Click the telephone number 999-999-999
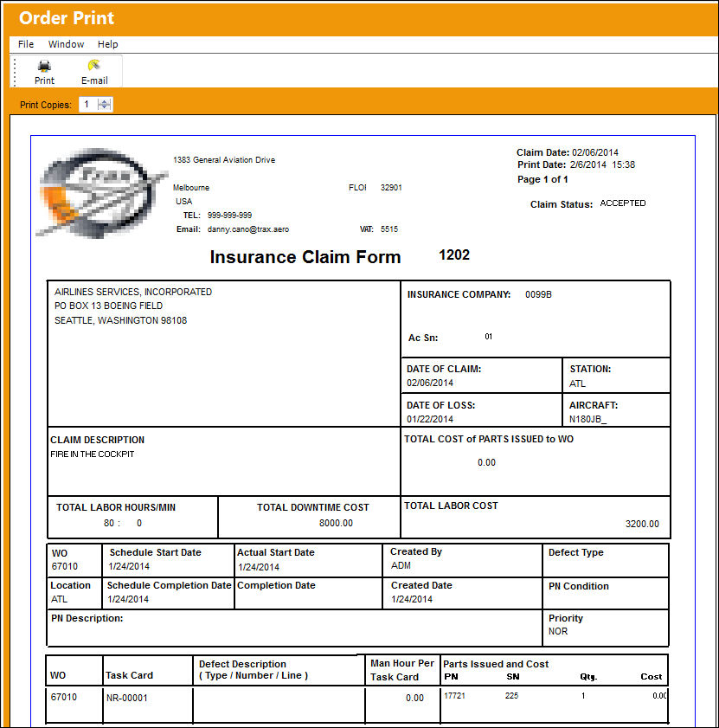 (229, 216)
